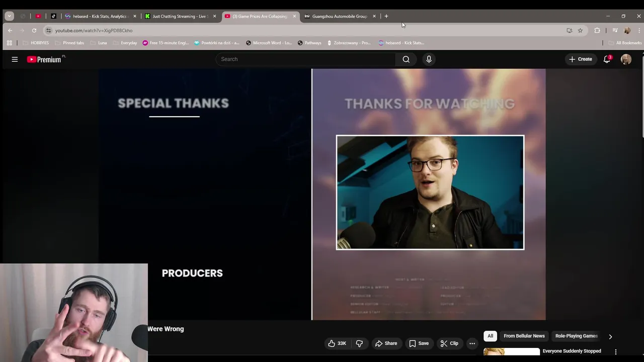The image size is (644, 362).
Task: Open the YouTube account avatar menu
Action: [626, 59]
